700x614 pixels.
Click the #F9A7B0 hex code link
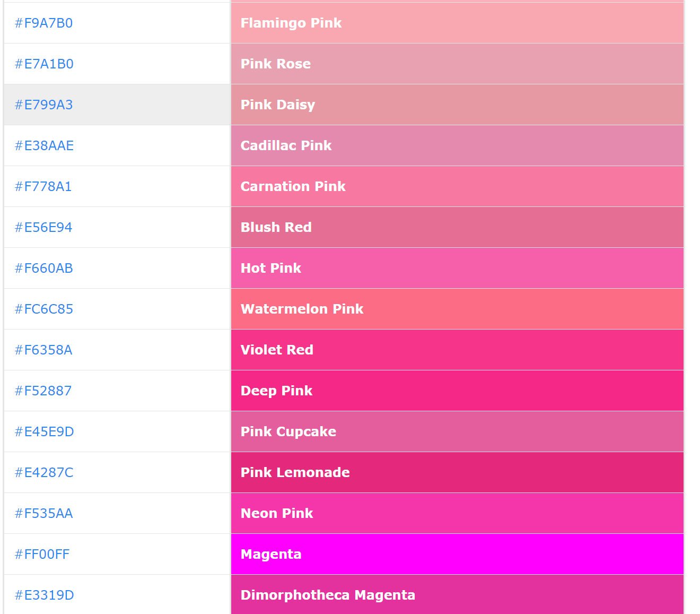click(x=43, y=23)
